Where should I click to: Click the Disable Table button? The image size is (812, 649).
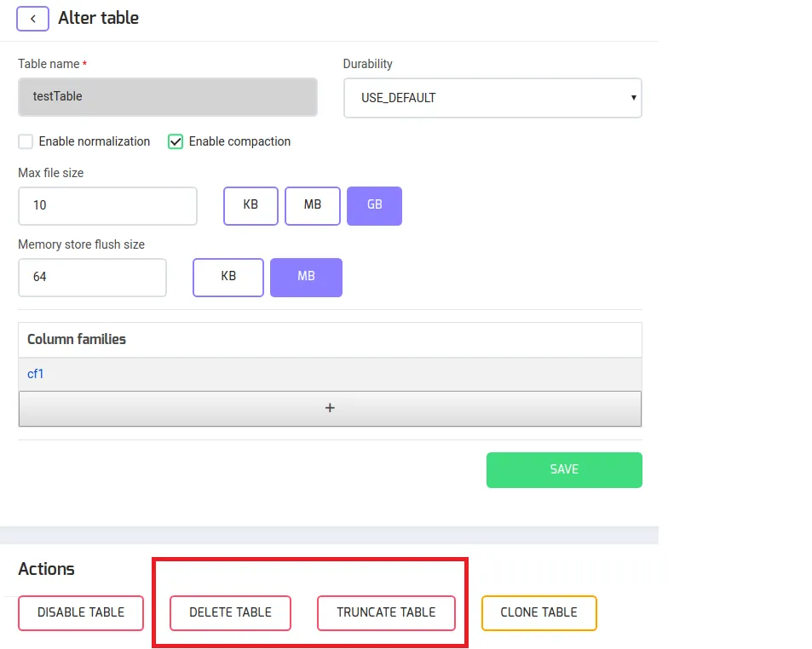81,612
